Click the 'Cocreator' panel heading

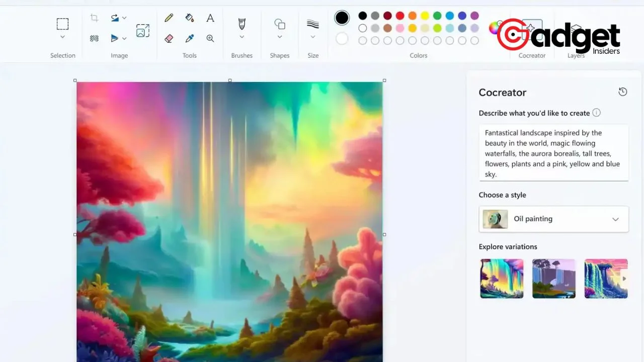[502, 93]
